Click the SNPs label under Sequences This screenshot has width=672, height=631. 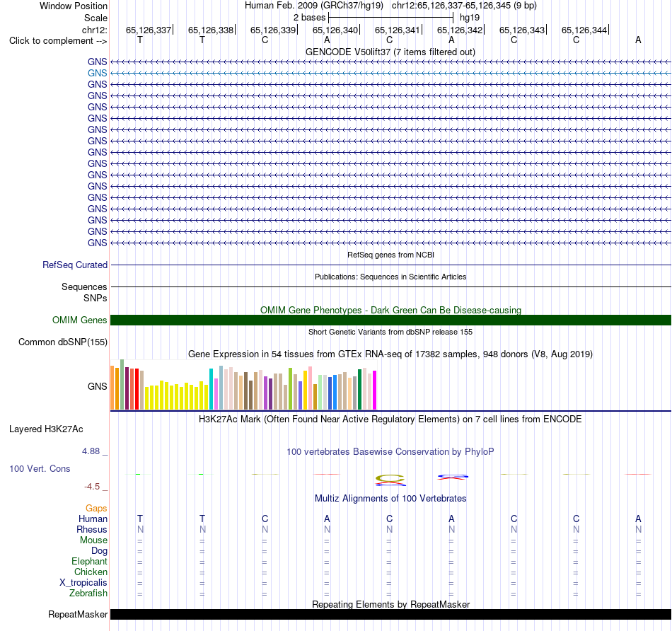95,298
